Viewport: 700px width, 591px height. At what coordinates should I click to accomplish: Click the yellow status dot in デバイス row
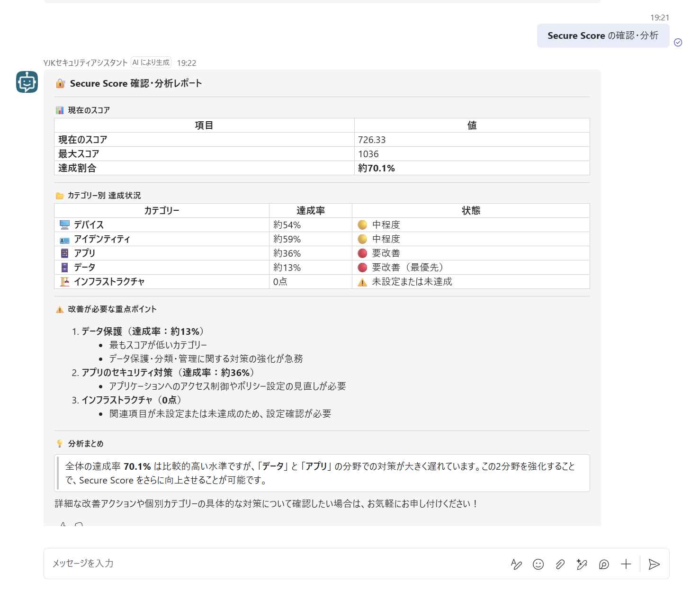[x=362, y=225]
